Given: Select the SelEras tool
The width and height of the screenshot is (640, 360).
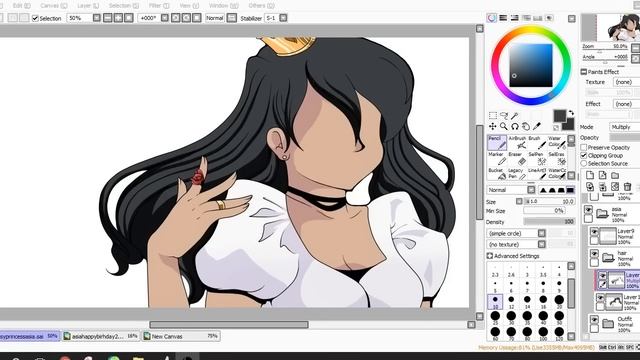Looking at the screenshot, I should (x=557, y=159).
